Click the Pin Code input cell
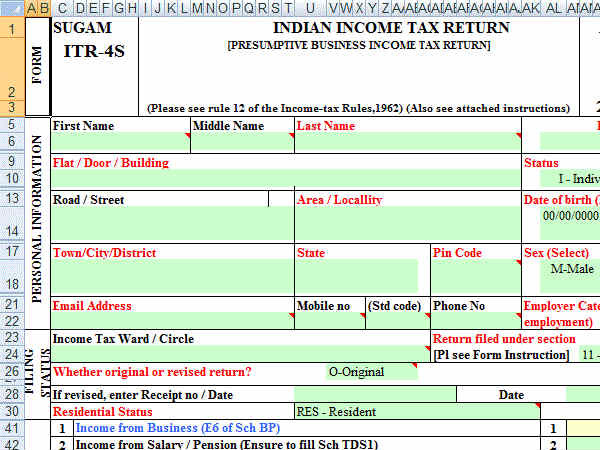600x450 pixels. pos(474,276)
